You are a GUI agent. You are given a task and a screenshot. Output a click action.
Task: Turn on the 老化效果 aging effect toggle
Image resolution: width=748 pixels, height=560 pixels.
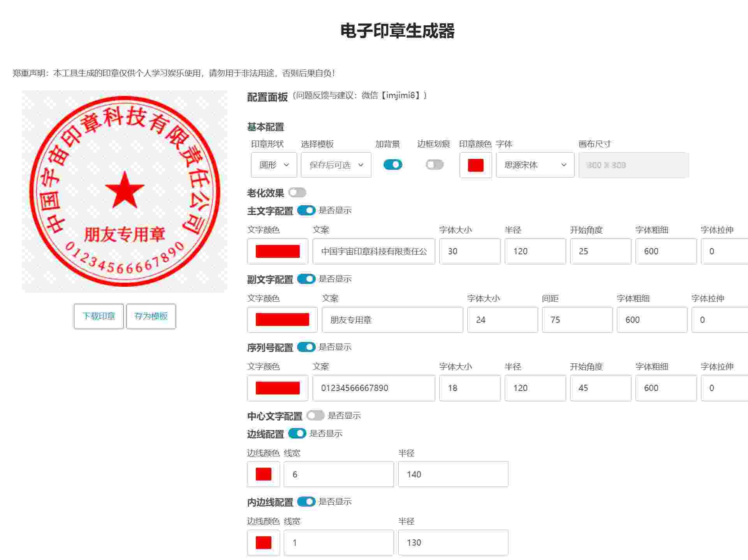[297, 192]
